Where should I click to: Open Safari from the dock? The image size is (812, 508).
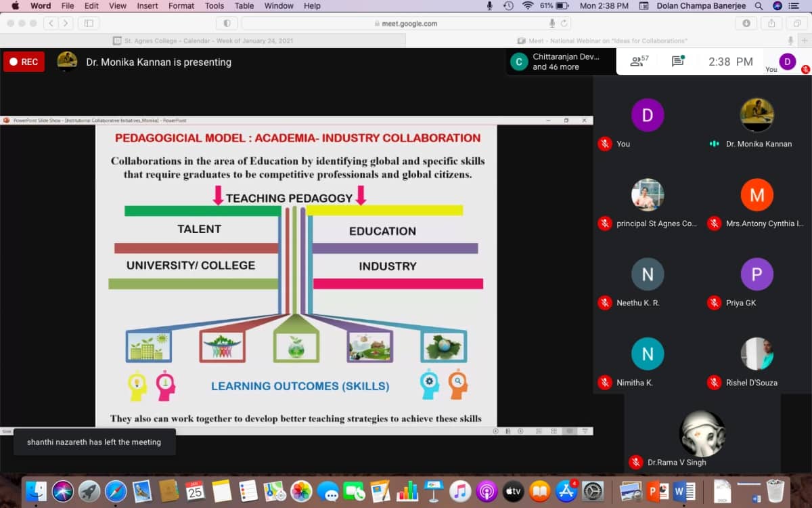point(116,491)
